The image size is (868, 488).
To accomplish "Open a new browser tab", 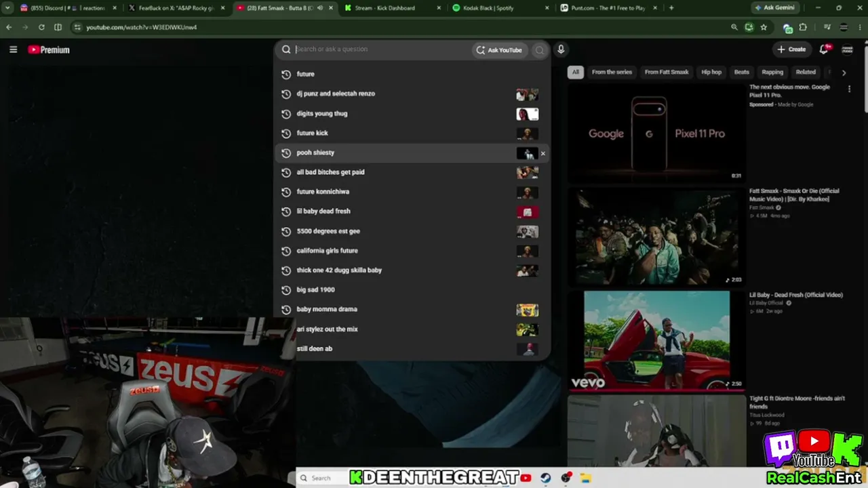I will (671, 8).
